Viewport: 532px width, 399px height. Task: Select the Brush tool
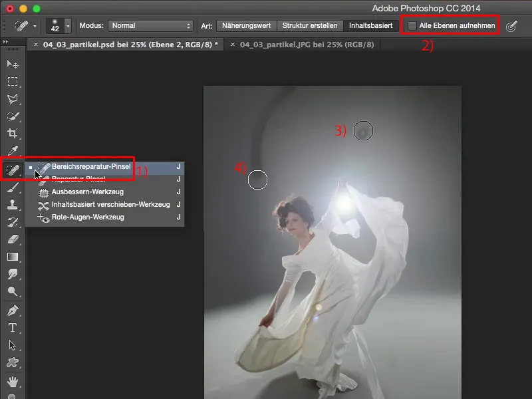pyautogui.click(x=13, y=188)
